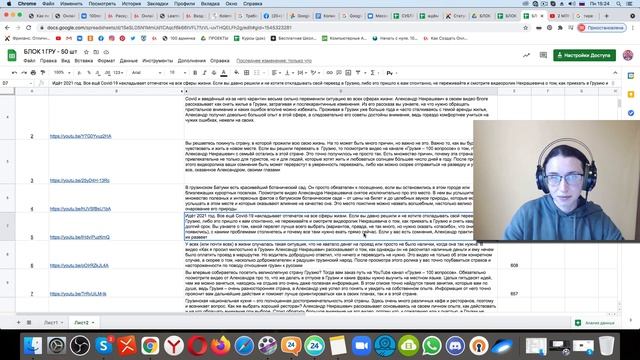
Task: Open YouTube link in row 2
Action: tap(80, 136)
